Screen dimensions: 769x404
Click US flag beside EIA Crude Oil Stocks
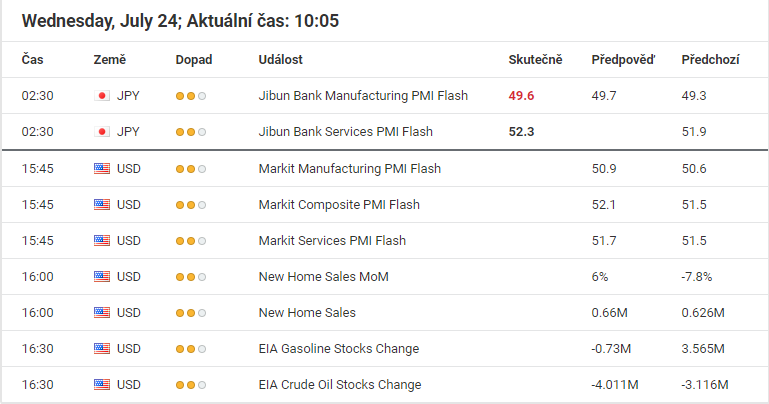point(102,385)
